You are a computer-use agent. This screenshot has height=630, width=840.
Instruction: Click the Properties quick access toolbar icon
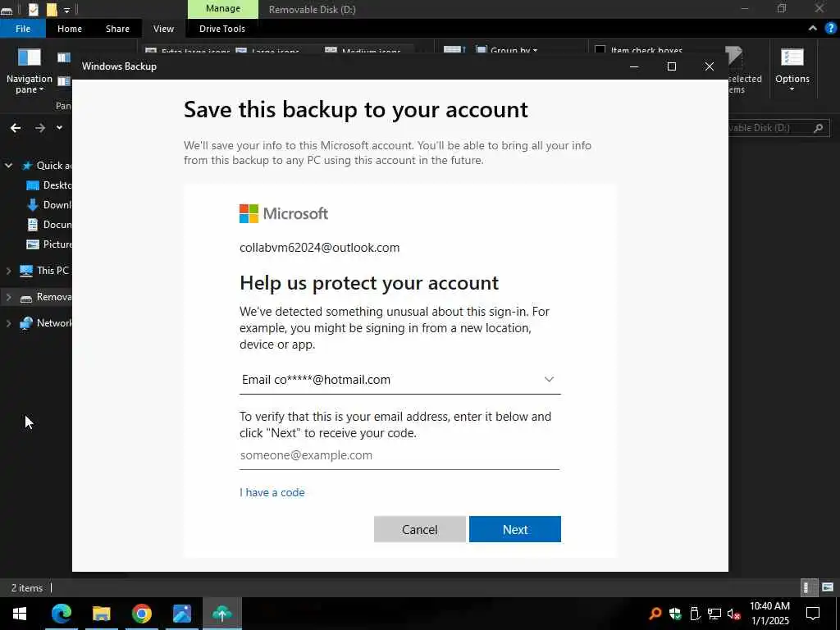pyautogui.click(x=33, y=9)
